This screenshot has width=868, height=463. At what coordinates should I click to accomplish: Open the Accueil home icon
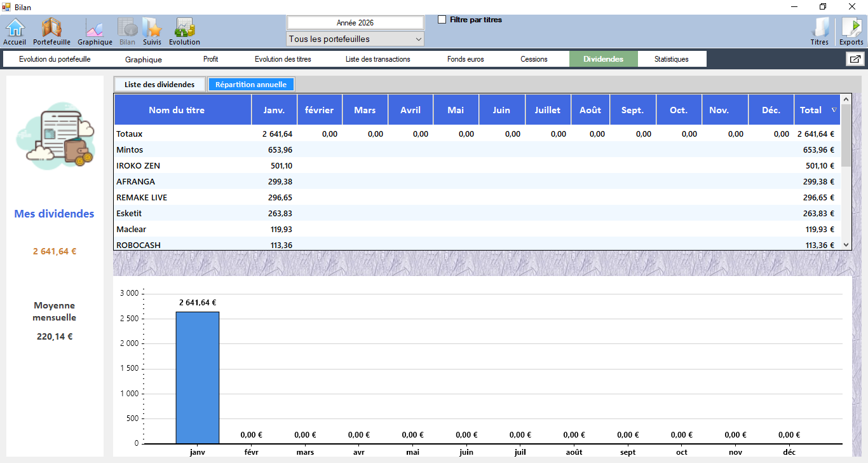(x=15, y=31)
